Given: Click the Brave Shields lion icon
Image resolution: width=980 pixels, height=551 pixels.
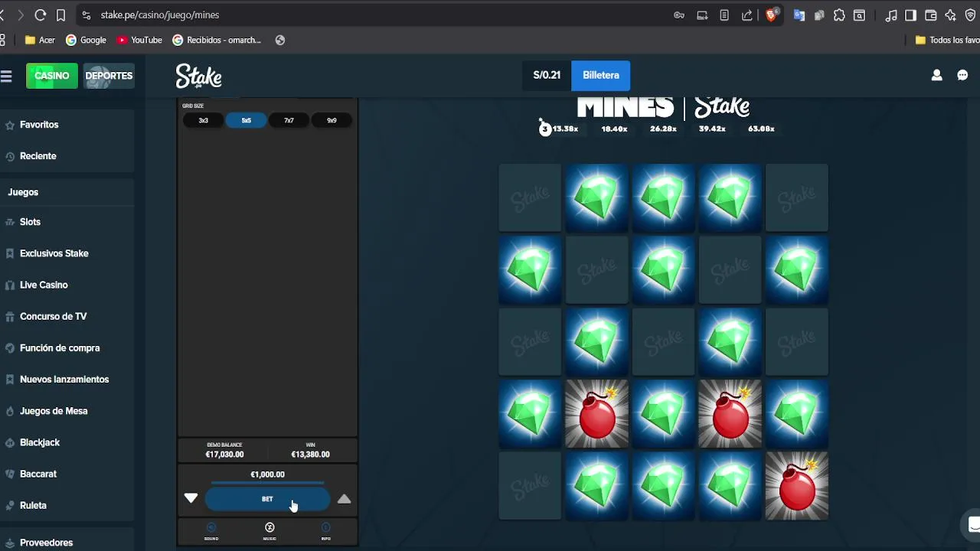Looking at the screenshot, I should coord(773,15).
